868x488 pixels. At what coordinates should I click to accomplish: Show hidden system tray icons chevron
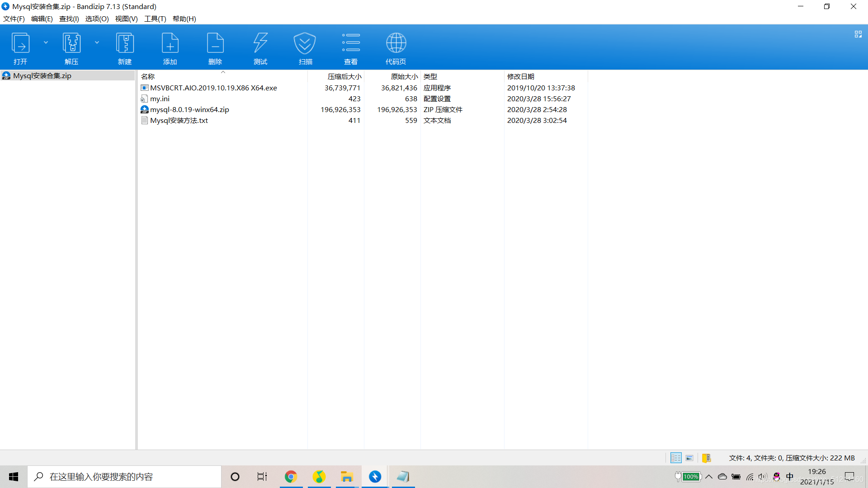click(x=709, y=477)
